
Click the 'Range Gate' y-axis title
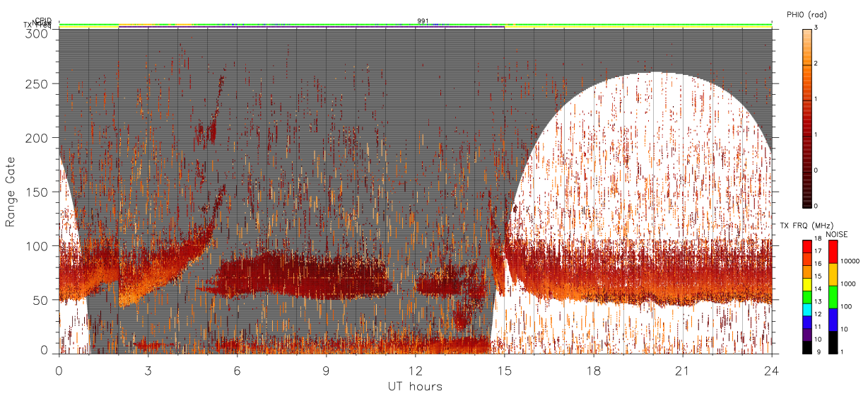[11, 192]
